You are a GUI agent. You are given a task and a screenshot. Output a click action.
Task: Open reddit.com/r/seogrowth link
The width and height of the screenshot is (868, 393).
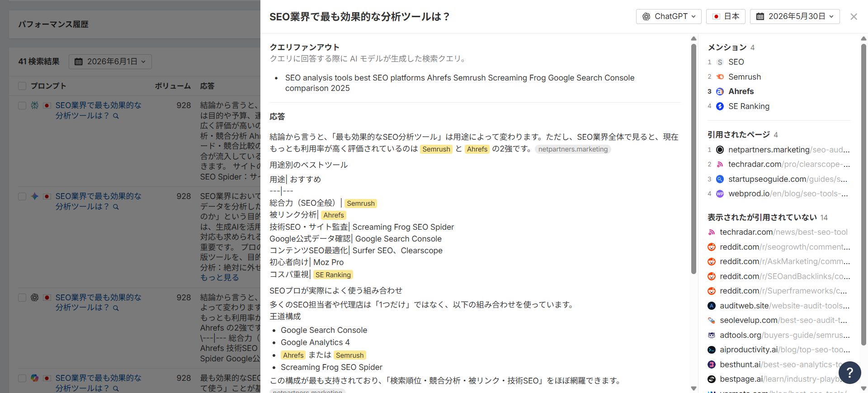point(785,247)
